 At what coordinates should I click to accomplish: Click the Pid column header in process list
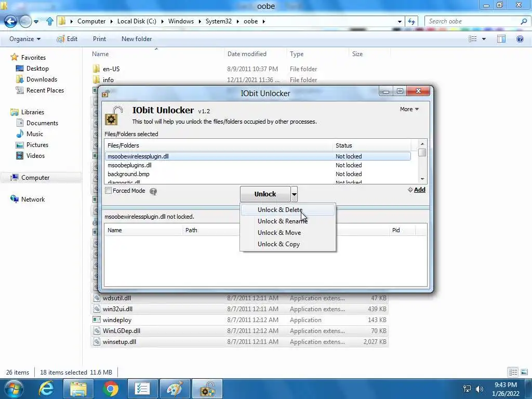pyautogui.click(x=402, y=230)
